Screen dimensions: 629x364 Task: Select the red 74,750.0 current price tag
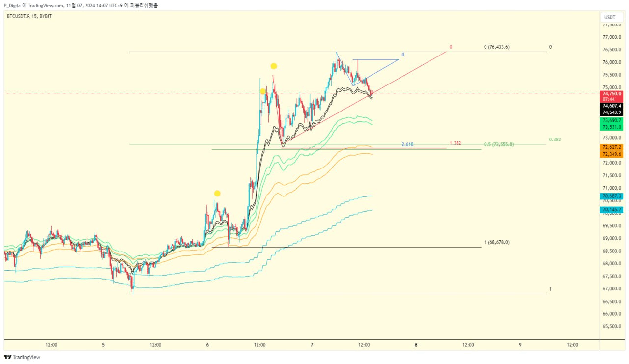coord(611,93)
